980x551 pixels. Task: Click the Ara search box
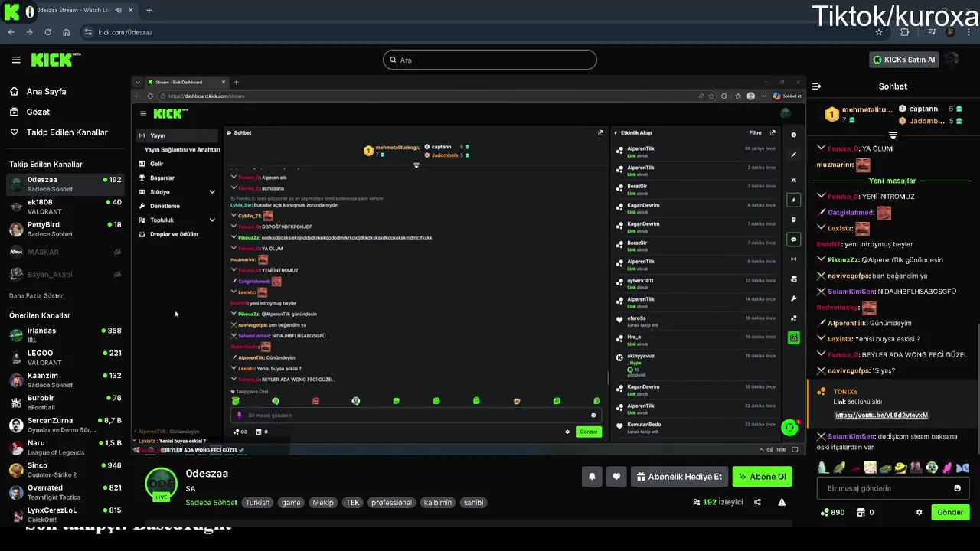coord(490,60)
